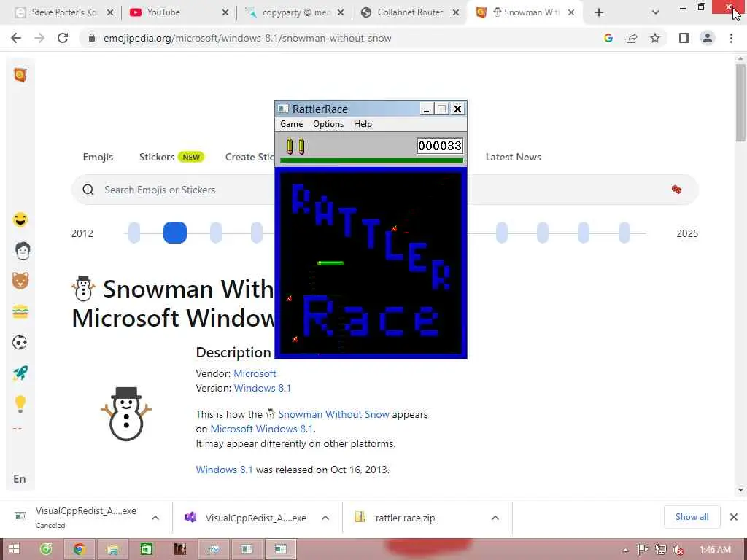
Task: Select the highlighted Windows 8.1 timeline marker
Action: pos(175,233)
